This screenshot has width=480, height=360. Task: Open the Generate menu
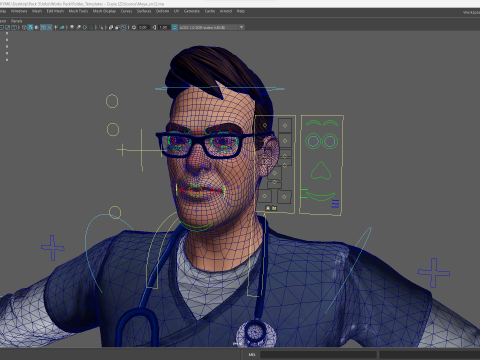(192, 11)
